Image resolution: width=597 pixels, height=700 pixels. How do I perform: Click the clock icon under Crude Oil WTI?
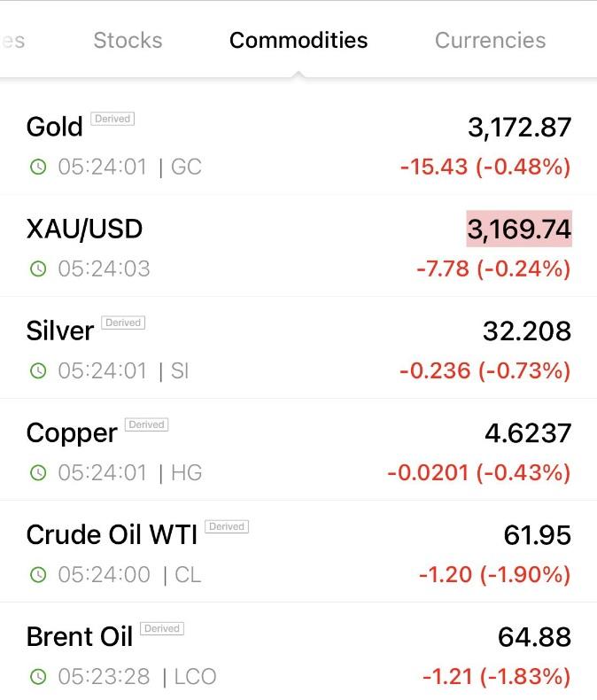(x=38, y=574)
